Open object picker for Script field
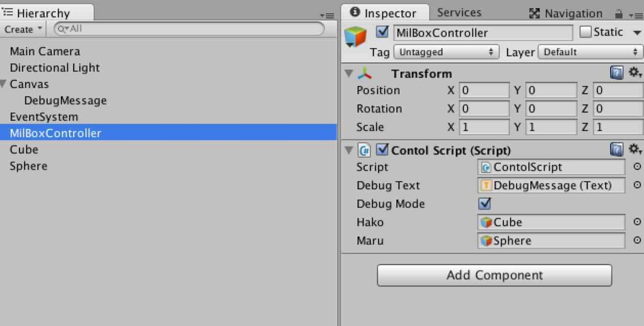644x326 pixels. click(637, 167)
